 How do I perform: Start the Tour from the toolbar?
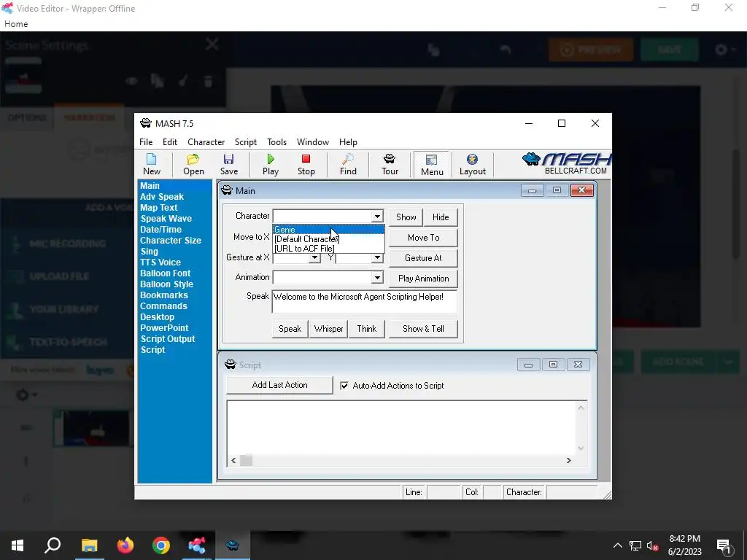tap(390, 164)
